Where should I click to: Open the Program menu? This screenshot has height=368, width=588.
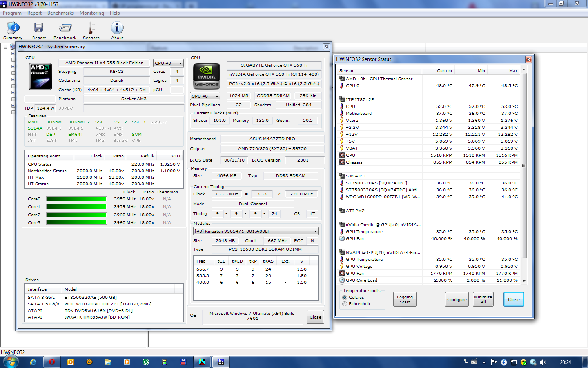pos(12,13)
